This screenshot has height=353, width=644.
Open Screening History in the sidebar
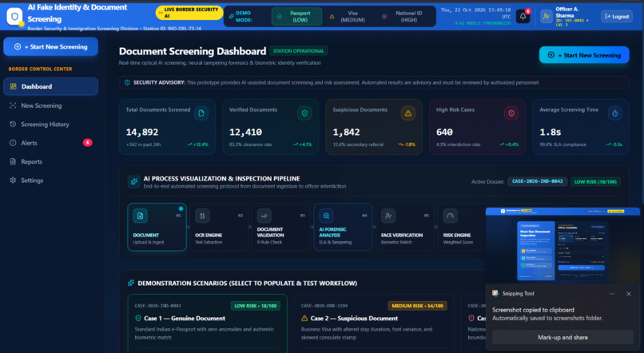tap(51, 124)
